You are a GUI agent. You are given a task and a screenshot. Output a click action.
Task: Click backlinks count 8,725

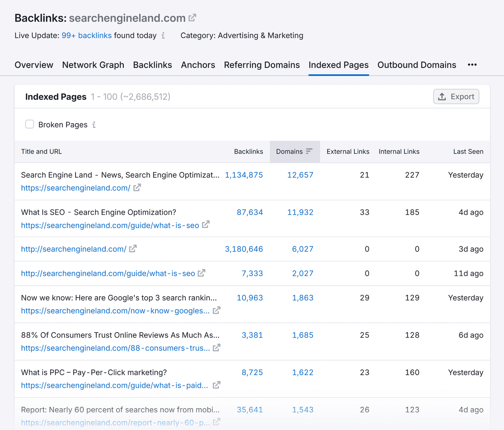[x=252, y=372]
